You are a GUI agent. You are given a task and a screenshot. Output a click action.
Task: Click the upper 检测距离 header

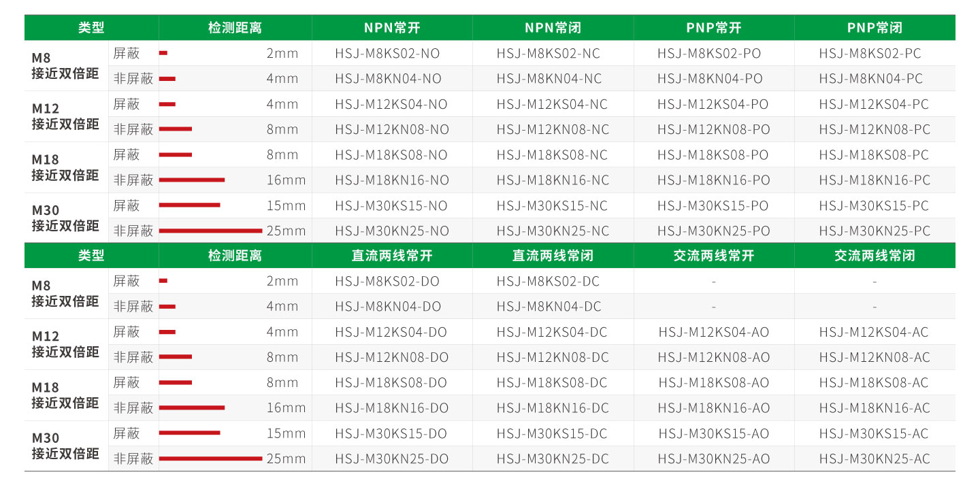pyautogui.click(x=234, y=27)
